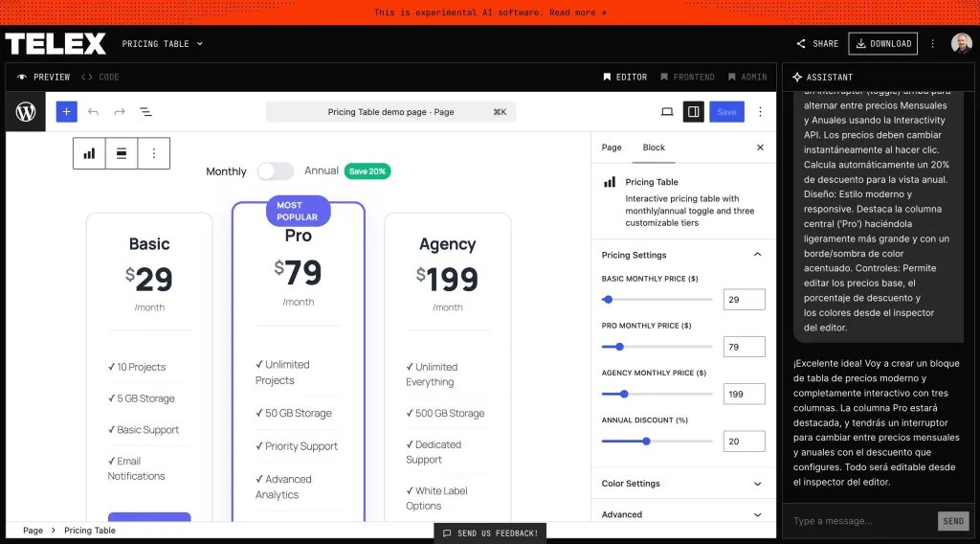Adjust the Basic Monthly Price slider

click(x=657, y=300)
